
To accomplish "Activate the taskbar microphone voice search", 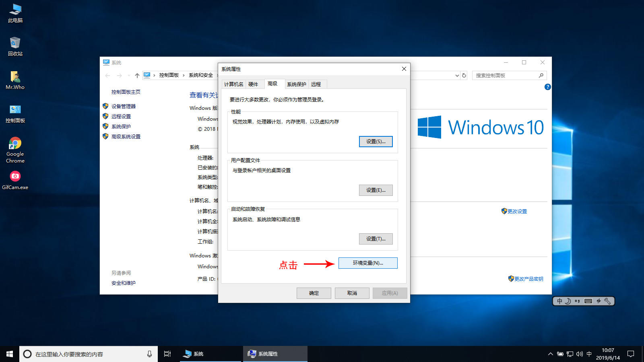I will (149, 354).
